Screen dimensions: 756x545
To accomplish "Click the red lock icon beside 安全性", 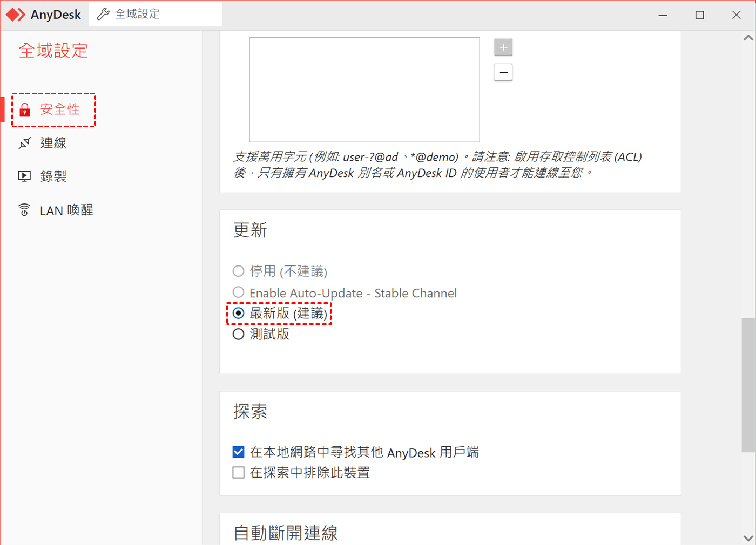I will pyautogui.click(x=25, y=110).
